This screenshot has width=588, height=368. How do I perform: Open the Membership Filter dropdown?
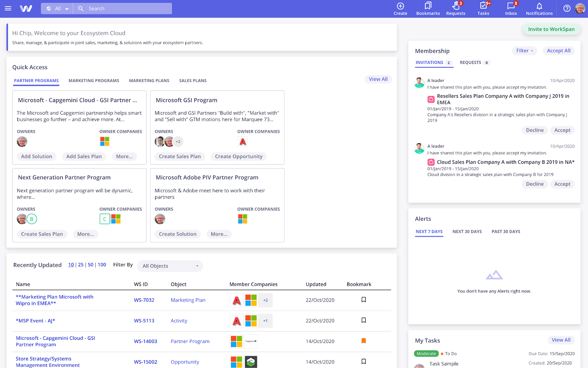[x=524, y=51]
